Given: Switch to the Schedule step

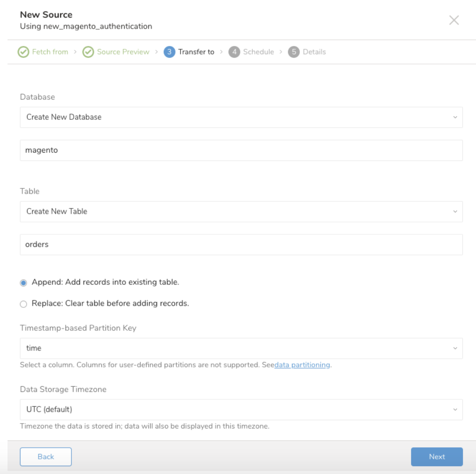Looking at the screenshot, I should coord(258,52).
